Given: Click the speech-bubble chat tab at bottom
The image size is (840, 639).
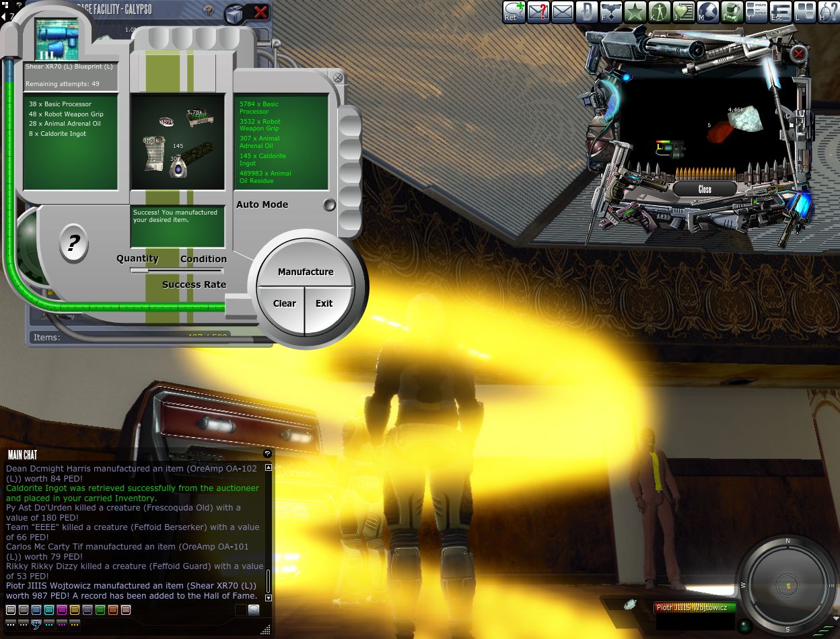Looking at the screenshot, I should coord(36,624).
